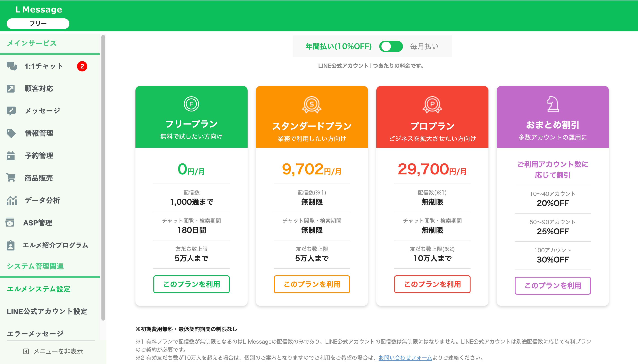
Task: Click the 20%OFF discount text
Action: (553, 203)
